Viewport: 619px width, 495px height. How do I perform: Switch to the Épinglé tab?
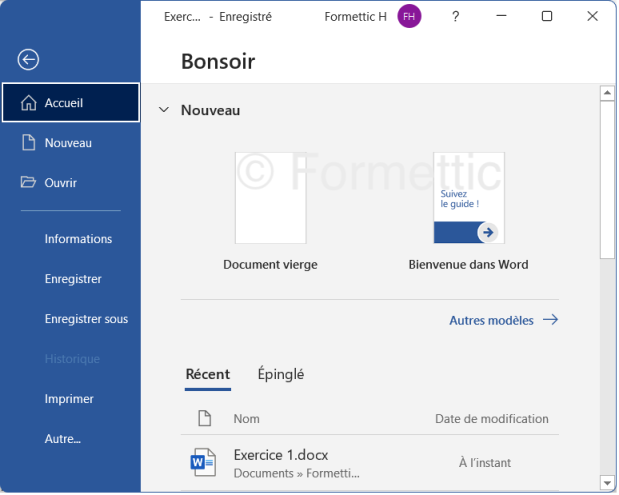pyautogui.click(x=280, y=374)
